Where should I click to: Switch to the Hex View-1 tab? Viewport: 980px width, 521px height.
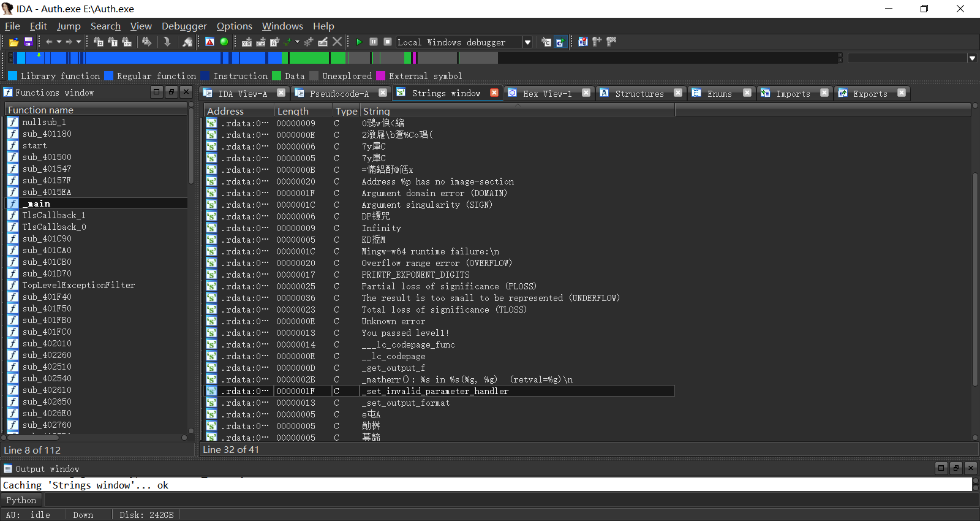(x=547, y=93)
